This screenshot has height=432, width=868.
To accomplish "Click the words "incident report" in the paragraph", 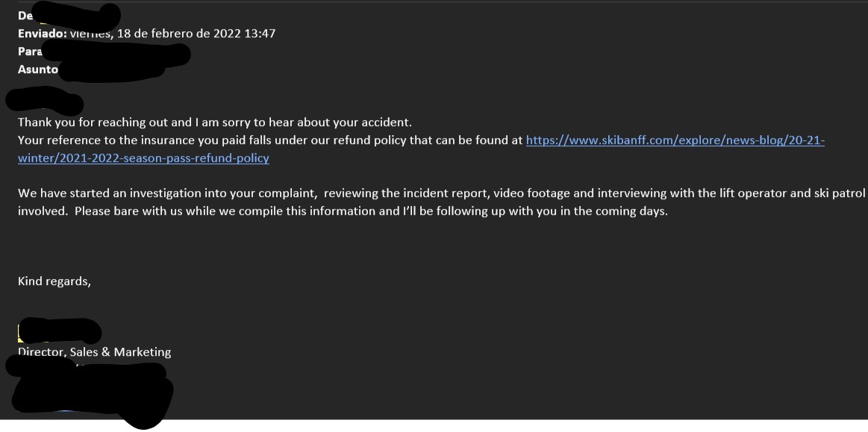I will [x=446, y=193].
